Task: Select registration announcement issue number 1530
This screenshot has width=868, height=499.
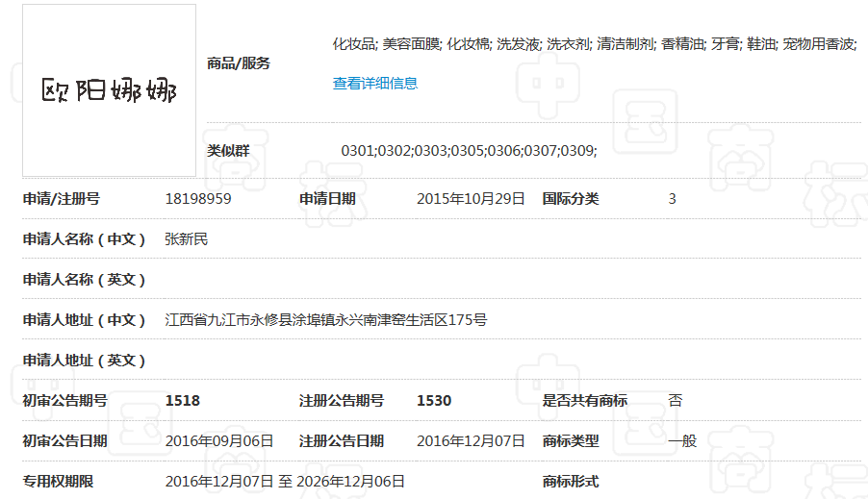Action: click(434, 401)
